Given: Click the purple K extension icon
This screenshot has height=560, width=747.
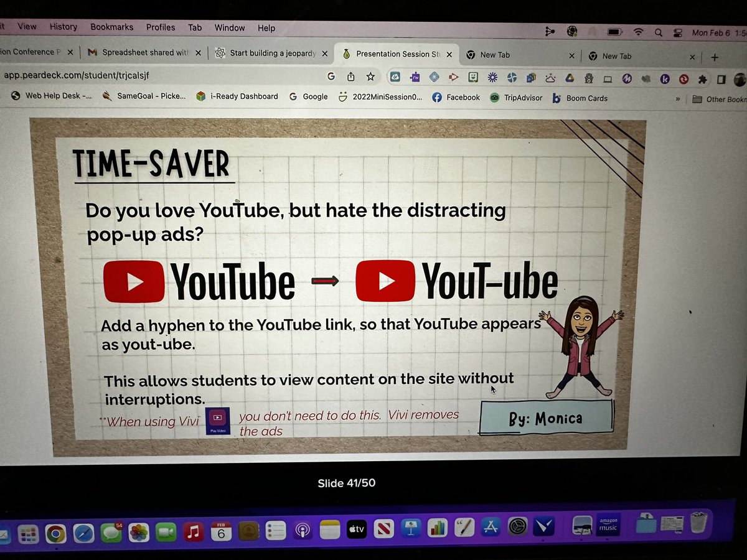Looking at the screenshot, I should tap(665, 79).
